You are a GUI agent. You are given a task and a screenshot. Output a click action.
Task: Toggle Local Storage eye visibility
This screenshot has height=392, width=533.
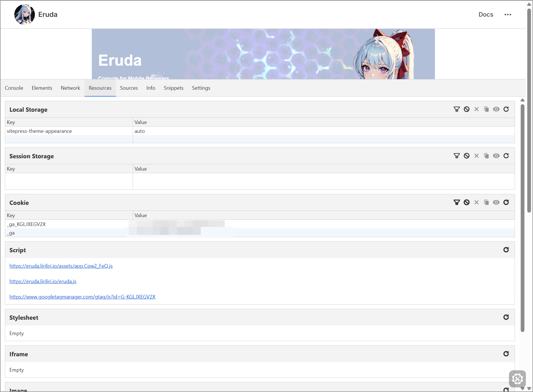tap(496, 109)
